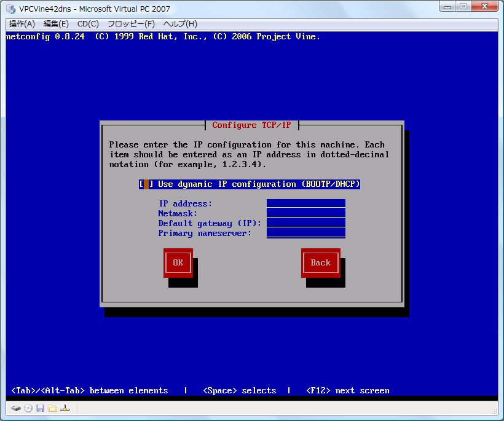The width and height of the screenshot is (504, 421).
Task: Click the <Tab>/<Alt-Tab> between elements hint
Action: [x=89, y=391]
